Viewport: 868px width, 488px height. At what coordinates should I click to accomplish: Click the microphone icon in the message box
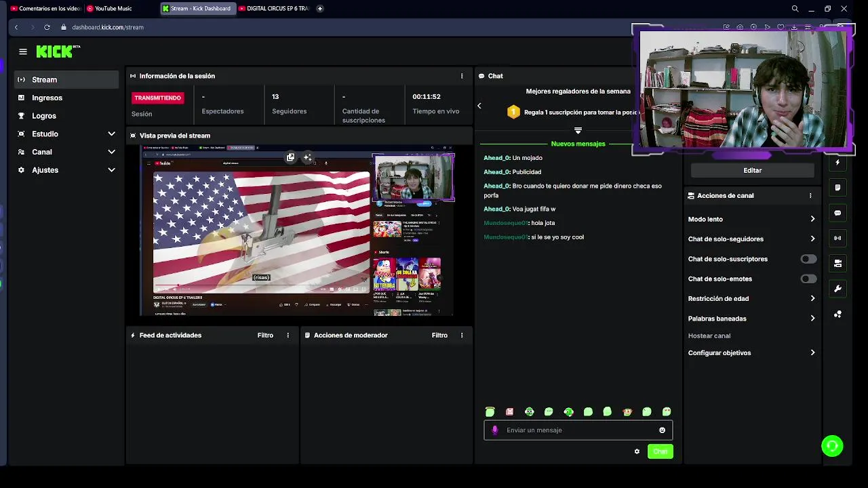494,430
